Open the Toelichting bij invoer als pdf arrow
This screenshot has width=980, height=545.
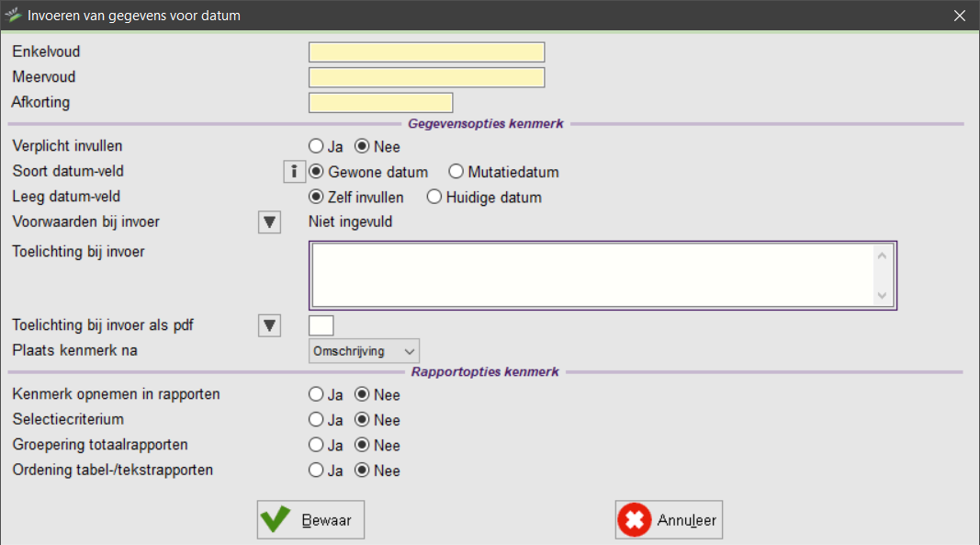[269, 325]
